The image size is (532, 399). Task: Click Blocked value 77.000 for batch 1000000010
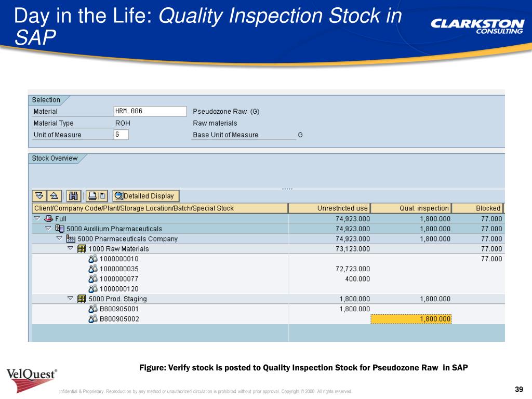491,259
